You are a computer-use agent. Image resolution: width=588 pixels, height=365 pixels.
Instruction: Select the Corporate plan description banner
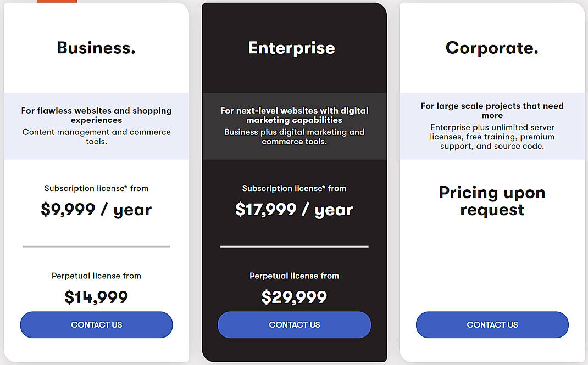tap(492, 125)
